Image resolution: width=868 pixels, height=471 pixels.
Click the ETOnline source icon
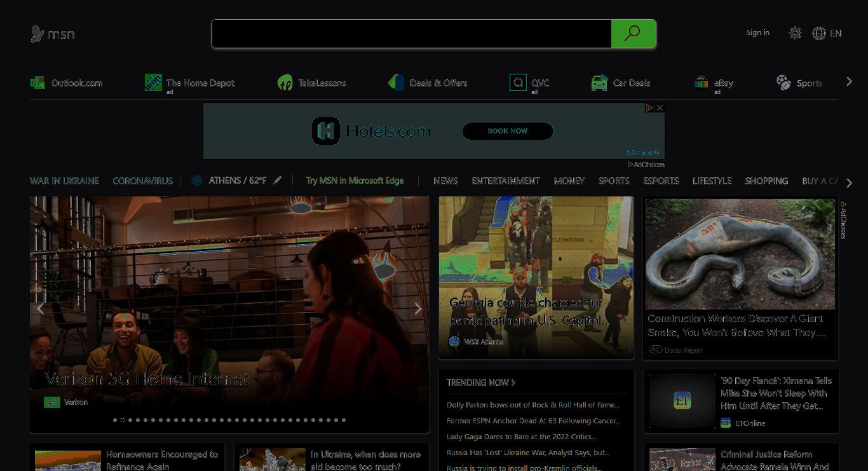[x=726, y=423]
